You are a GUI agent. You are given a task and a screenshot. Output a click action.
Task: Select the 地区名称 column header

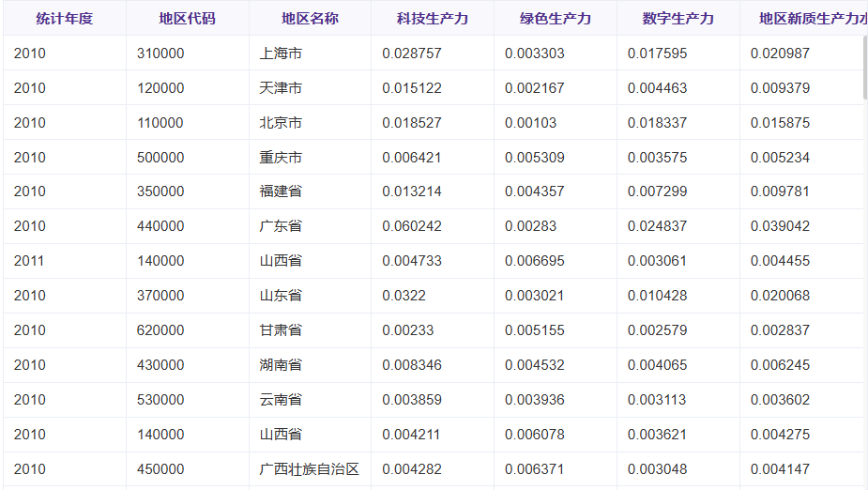310,19
